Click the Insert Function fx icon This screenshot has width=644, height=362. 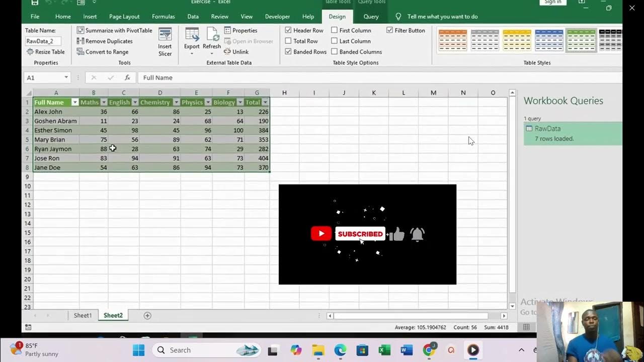pyautogui.click(x=128, y=77)
